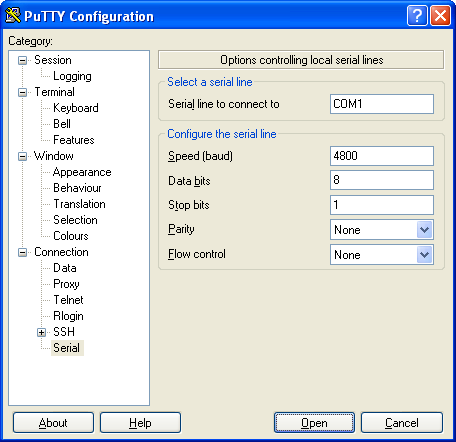Click the Stop bits field
This screenshot has width=456, height=442.
pos(382,205)
